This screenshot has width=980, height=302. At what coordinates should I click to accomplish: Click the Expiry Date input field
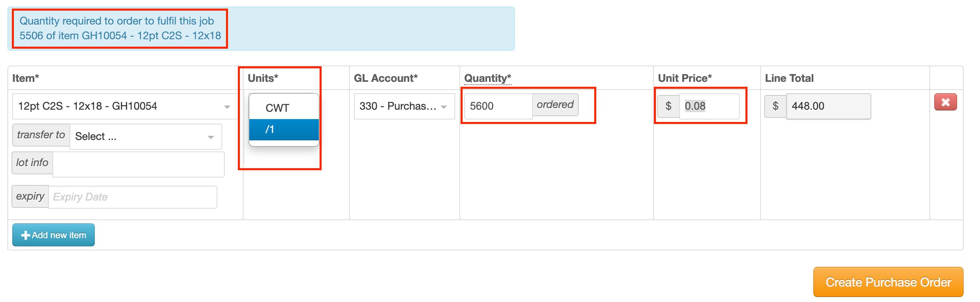click(133, 197)
